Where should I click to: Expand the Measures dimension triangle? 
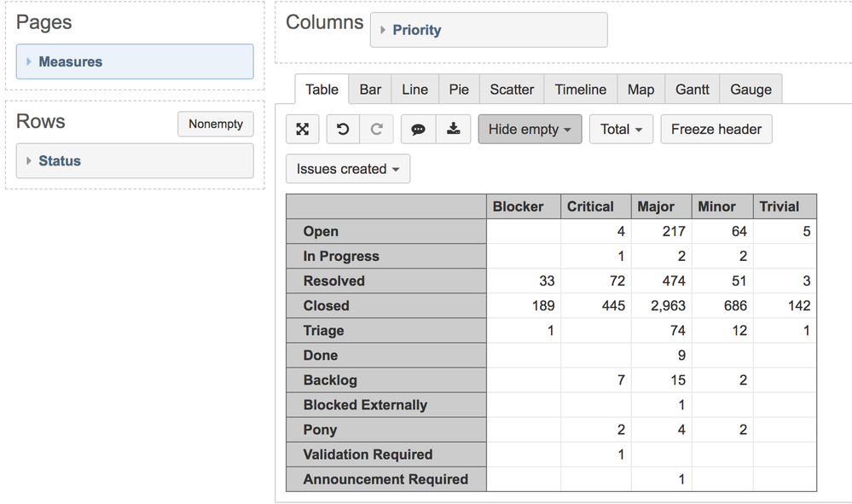tap(29, 62)
